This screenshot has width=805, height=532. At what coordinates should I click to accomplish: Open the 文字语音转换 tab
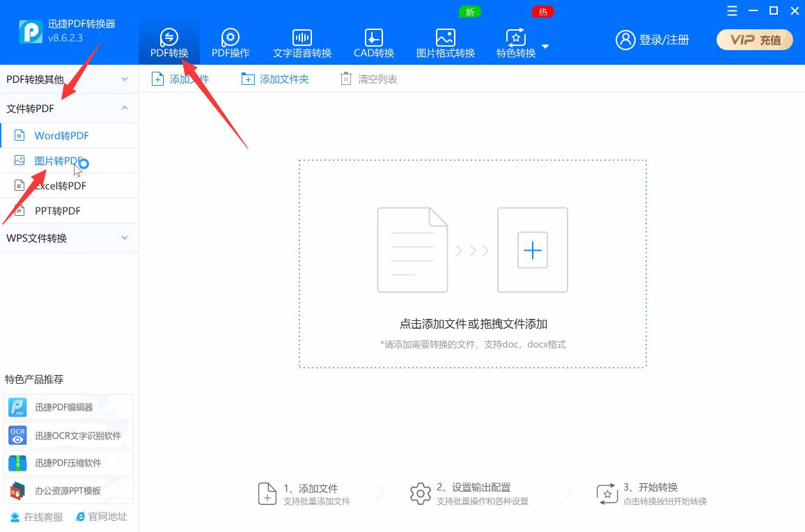coord(302,43)
